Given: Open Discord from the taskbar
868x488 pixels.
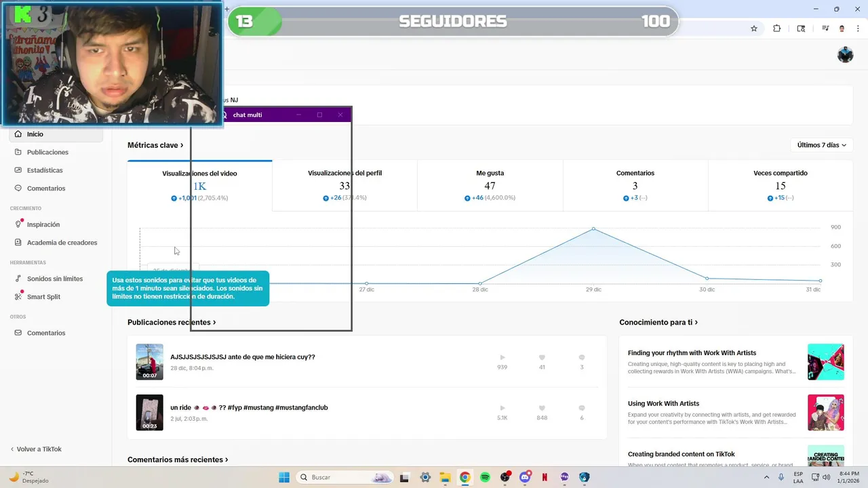Looking at the screenshot, I should pyautogui.click(x=525, y=477).
